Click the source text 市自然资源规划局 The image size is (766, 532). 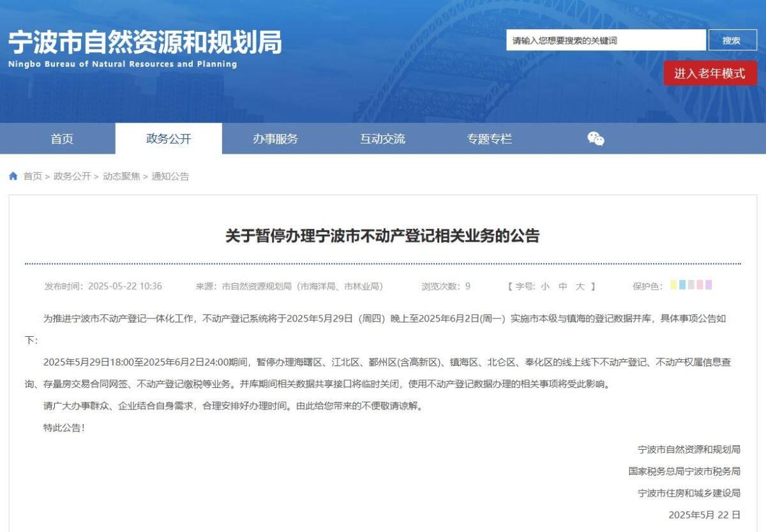[257, 286]
